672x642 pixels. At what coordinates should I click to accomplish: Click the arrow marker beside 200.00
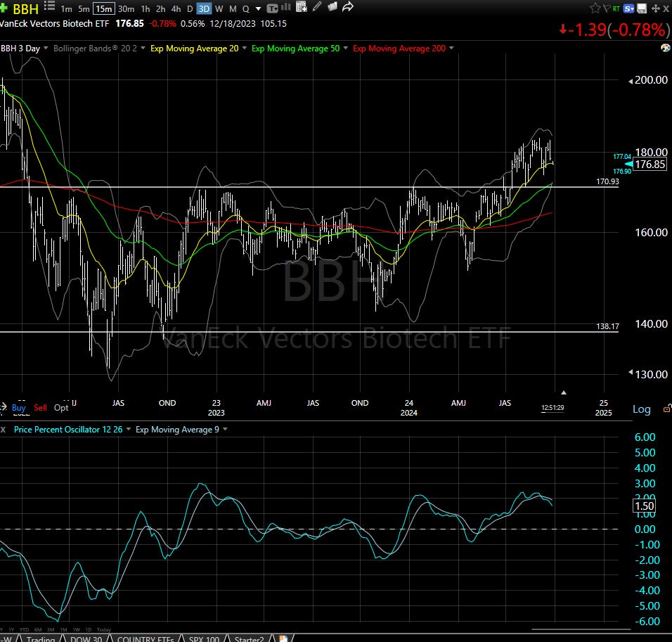click(631, 81)
